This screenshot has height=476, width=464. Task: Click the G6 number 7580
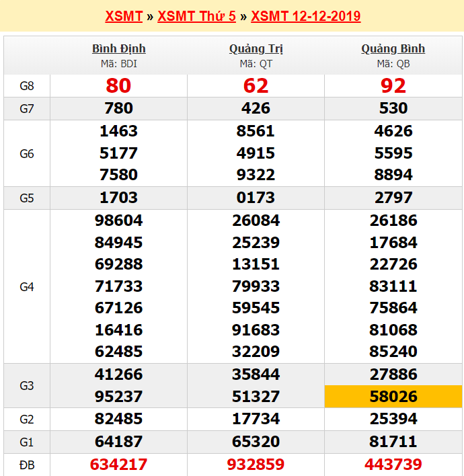click(119, 175)
